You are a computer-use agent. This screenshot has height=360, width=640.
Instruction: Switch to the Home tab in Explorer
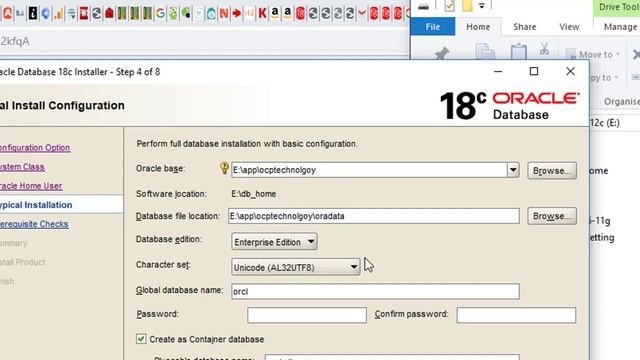coord(478,27)
